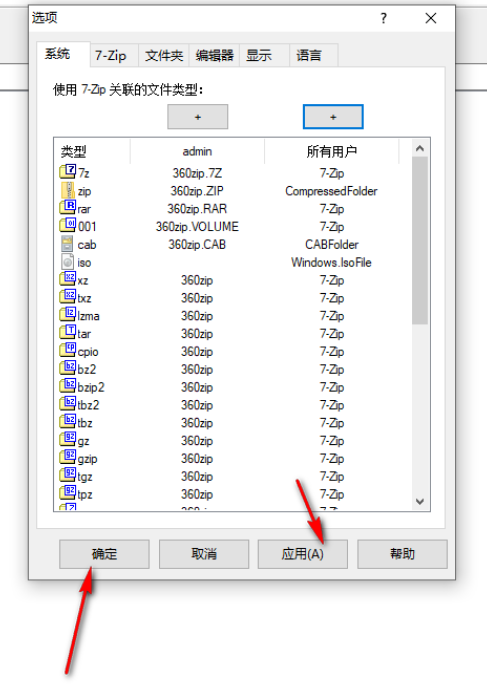Click the bz2 file type icon
The height and width of the screenshot is (686, 487).
tap(67, 369)
